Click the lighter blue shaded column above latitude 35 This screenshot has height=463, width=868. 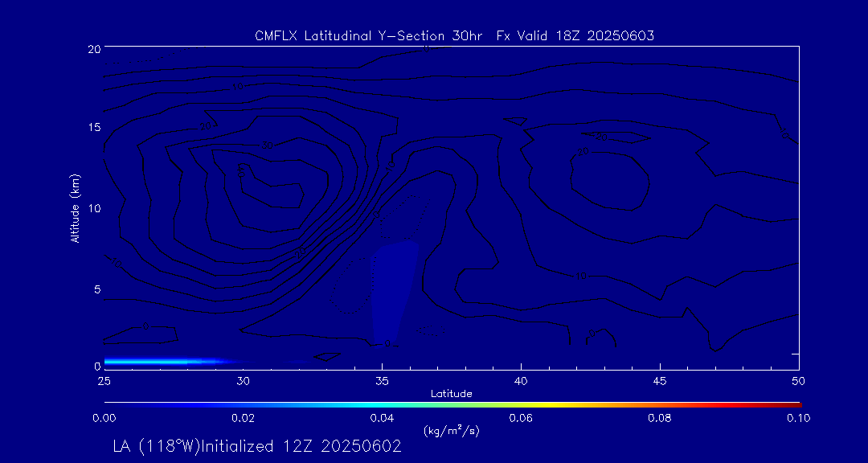tap(394, 293)
